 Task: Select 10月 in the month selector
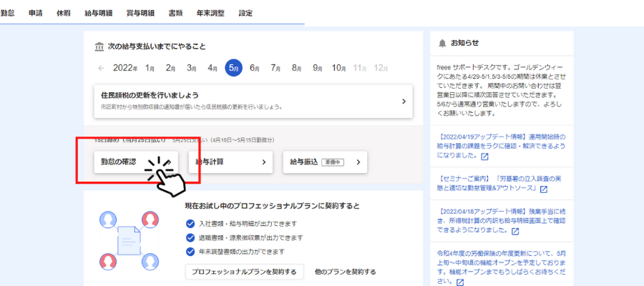tap(339, 68)
